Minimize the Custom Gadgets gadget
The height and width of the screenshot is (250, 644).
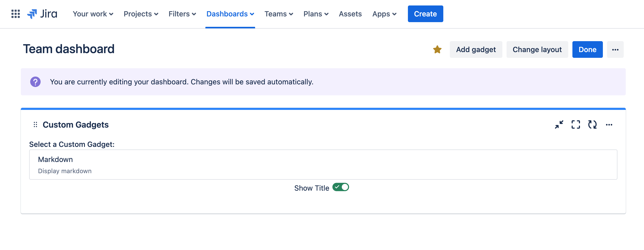pyautogui.click(x=559, y=124)
